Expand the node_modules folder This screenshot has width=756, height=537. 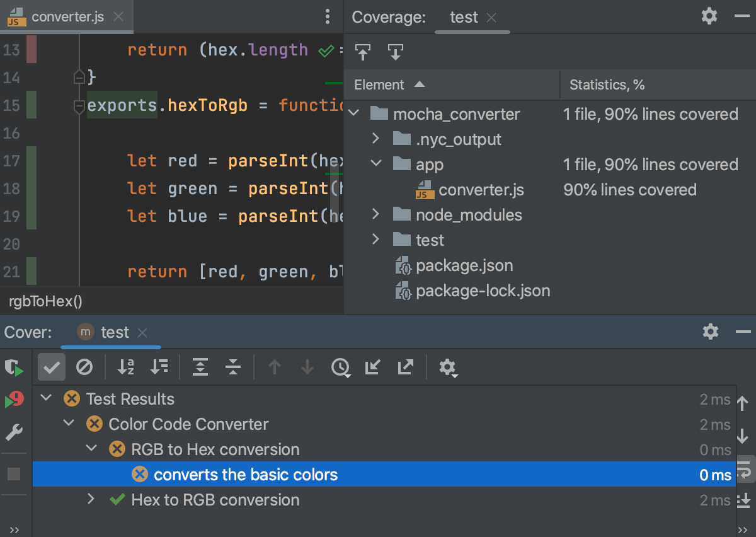click(x=376, y=214)
